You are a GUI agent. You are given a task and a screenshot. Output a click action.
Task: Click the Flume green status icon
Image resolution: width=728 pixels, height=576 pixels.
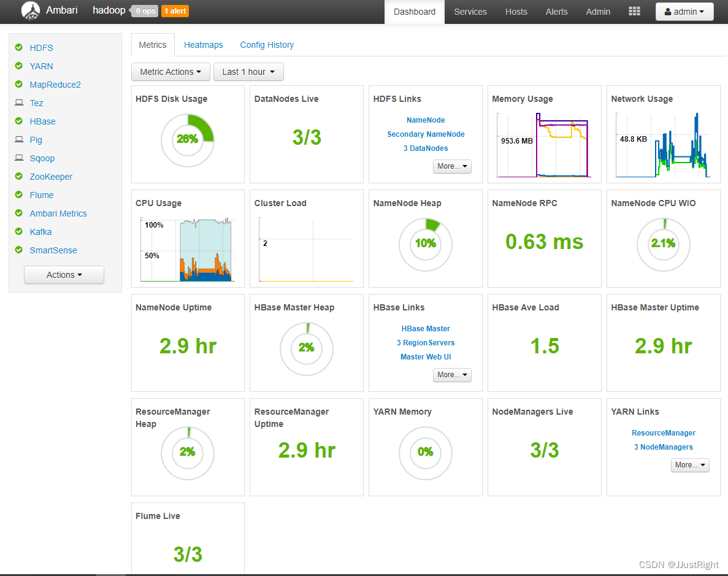point(19,194)
